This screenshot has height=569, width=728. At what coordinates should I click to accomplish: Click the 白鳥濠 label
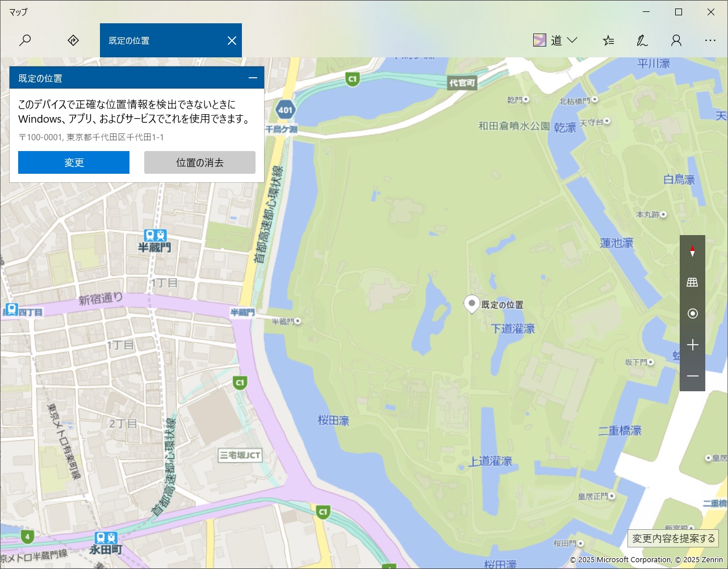click(679, 180)
